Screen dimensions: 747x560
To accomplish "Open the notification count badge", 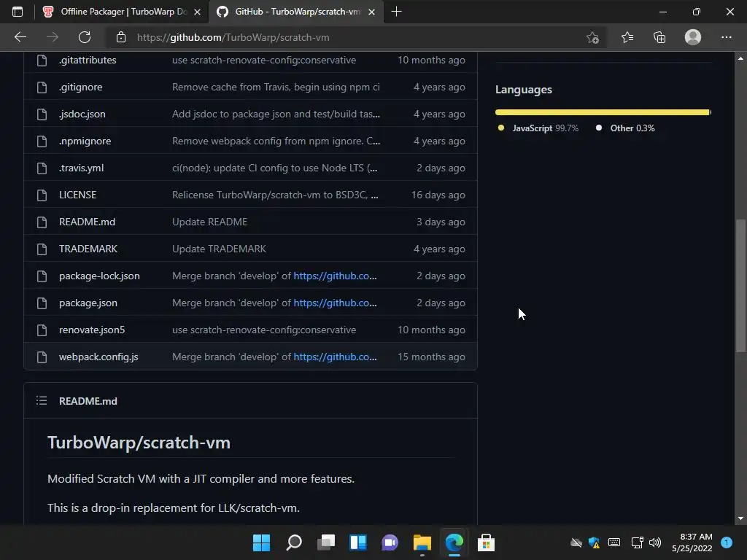I will click(727, 542).
